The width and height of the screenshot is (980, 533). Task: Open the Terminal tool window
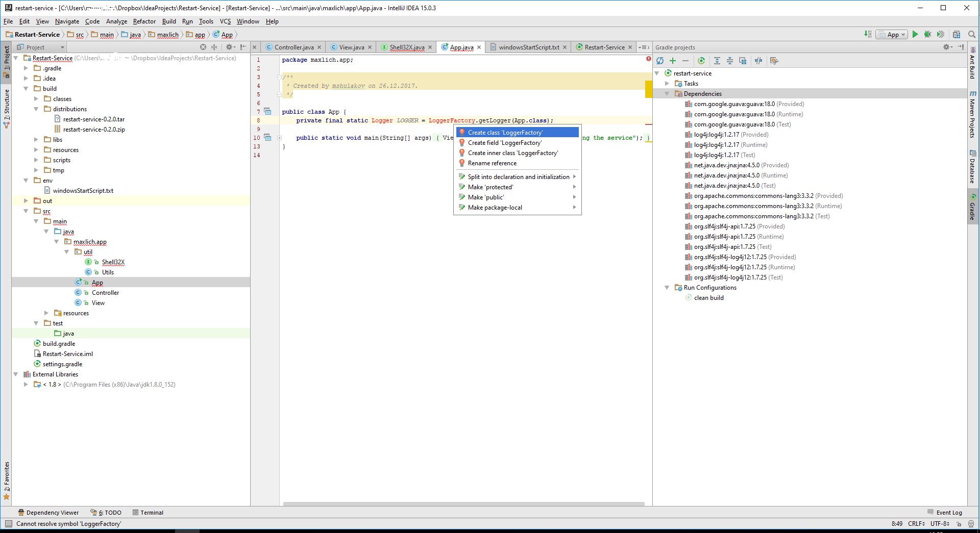(x=148, y=513)
